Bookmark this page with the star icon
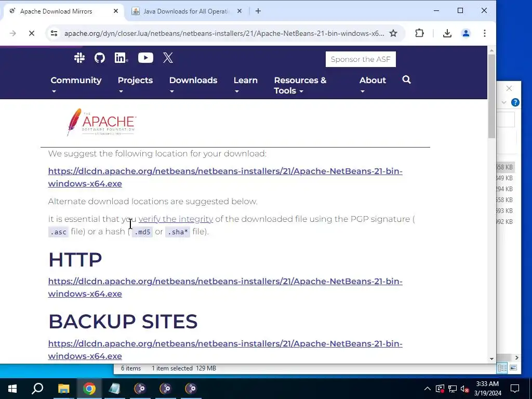The image size is (532, 399). point(393,33)
